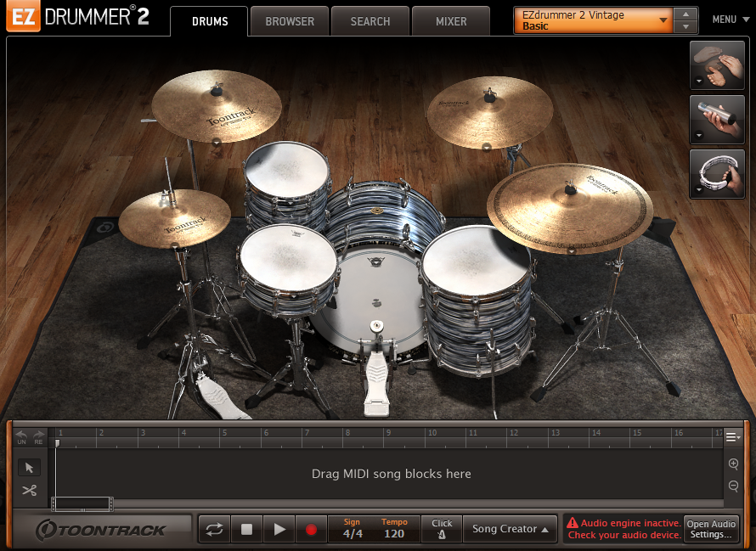Toggle the metronome Click

click(442, 529)
